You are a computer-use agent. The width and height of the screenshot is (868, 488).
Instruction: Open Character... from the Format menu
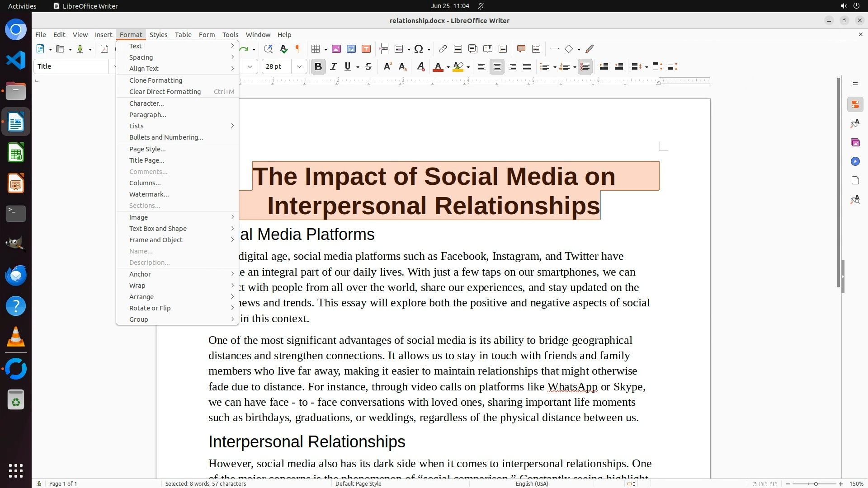[146, 103]
